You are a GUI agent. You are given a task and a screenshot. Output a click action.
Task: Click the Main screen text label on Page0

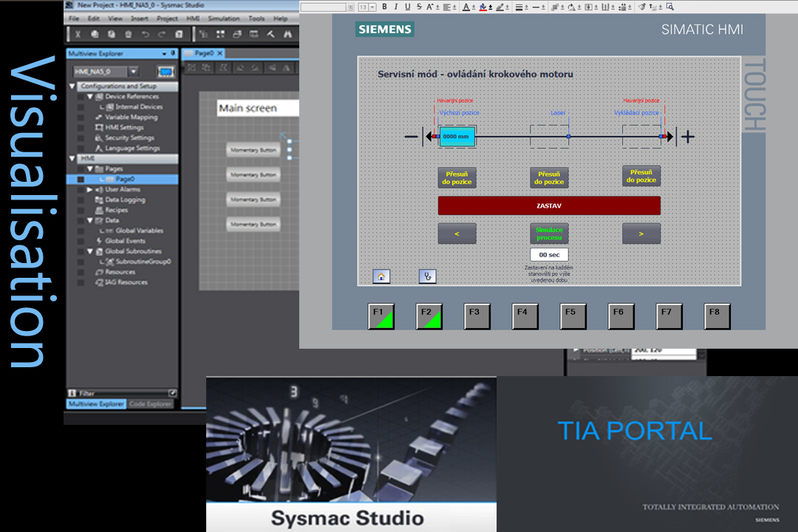click(x=248, y=108)
